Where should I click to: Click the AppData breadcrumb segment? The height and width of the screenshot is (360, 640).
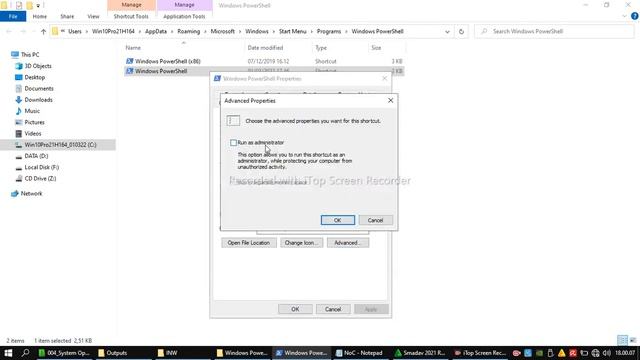point(156,31)
